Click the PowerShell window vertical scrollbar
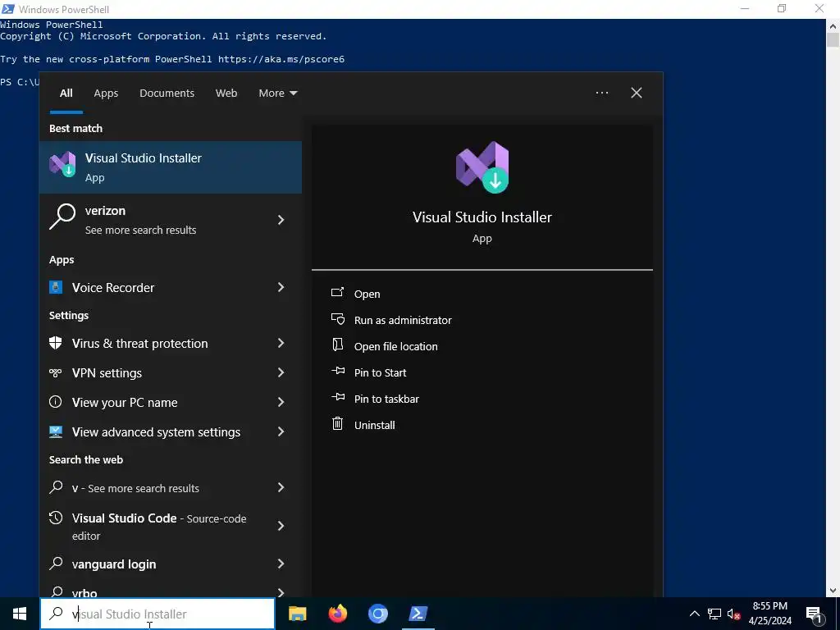This screenshot has height=630, width=840. point(833,307)
